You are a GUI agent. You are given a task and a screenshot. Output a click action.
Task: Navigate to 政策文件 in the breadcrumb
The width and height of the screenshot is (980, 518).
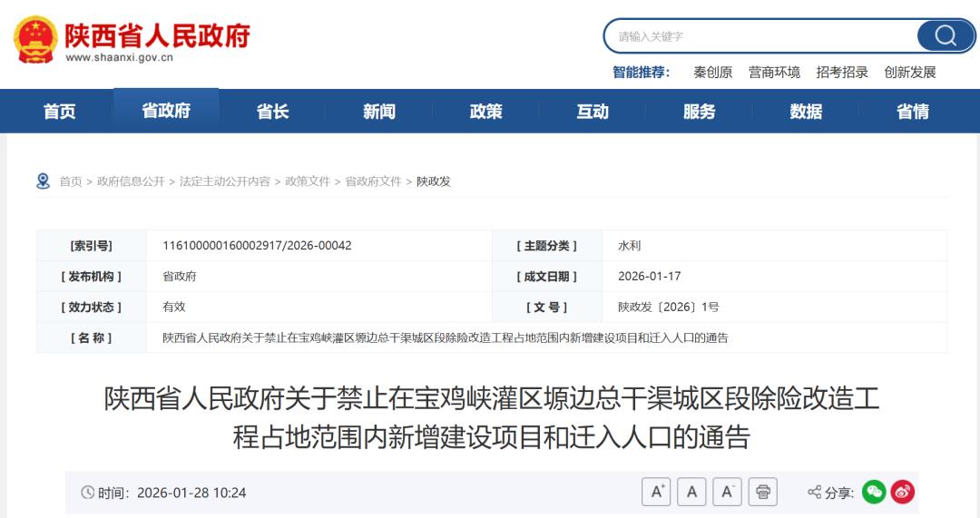point(308,181)
